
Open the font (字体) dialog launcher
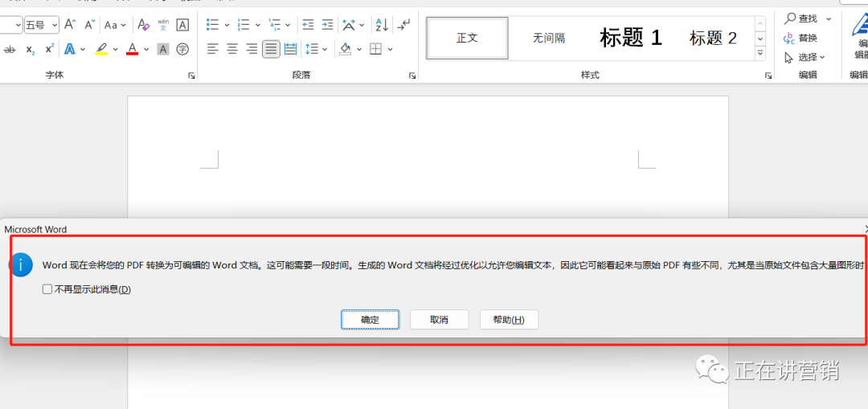(191, 76)
